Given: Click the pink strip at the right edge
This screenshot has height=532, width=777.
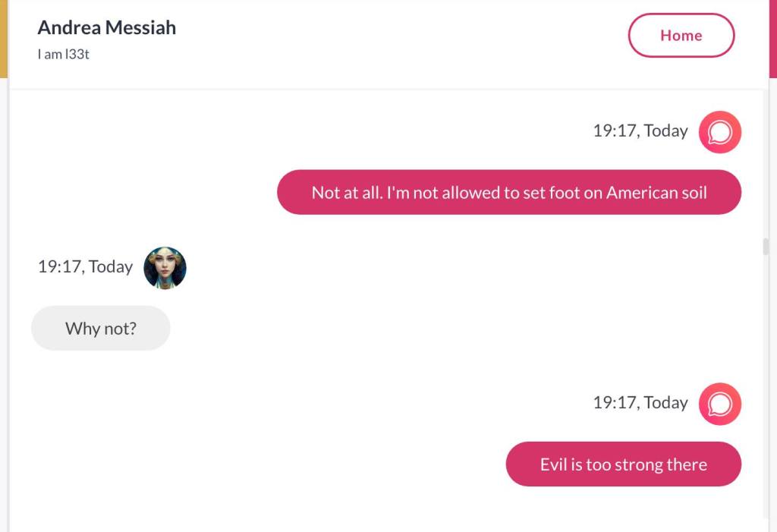Looking at the screenshot, I should 772,38.
